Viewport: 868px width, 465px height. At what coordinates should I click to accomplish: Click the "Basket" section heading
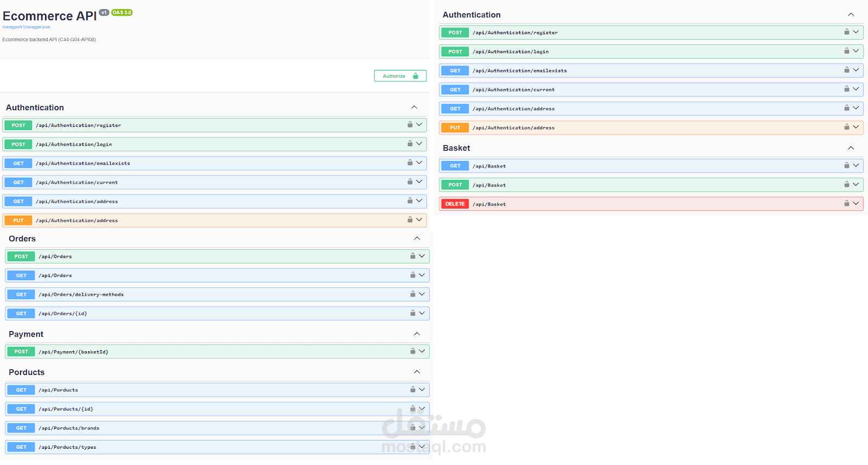[x=456, y=148]
